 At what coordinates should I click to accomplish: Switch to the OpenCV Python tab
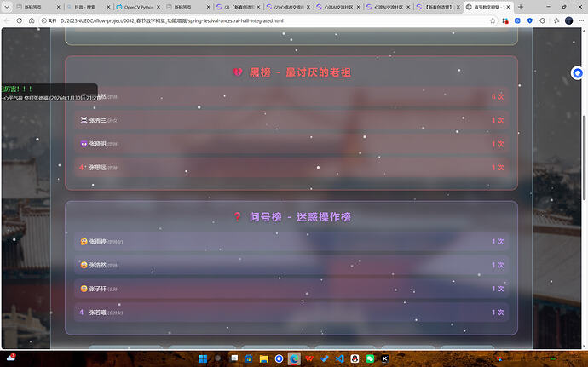click(x=134, y=6)
